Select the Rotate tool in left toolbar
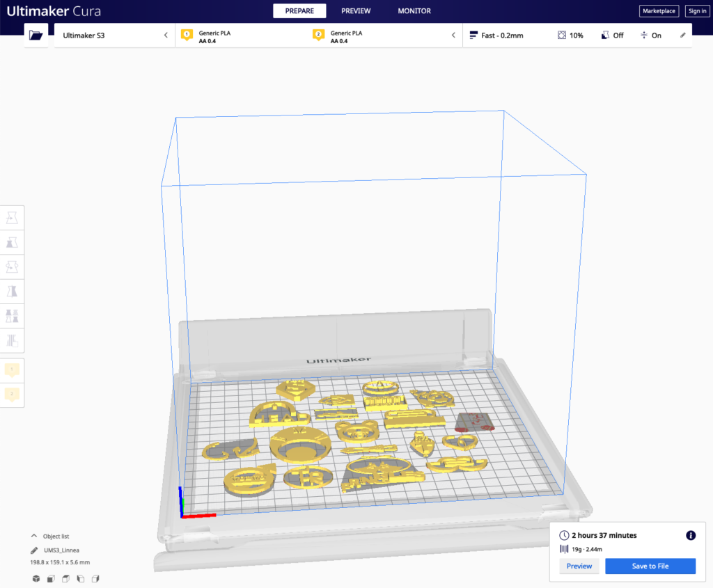Screen dimensions: 713x588 point(13,267)
